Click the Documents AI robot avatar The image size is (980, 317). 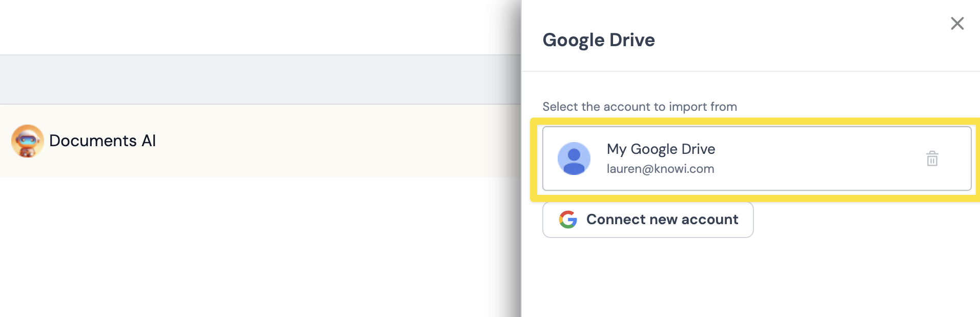pyautogui.click(x=27, y=141)
